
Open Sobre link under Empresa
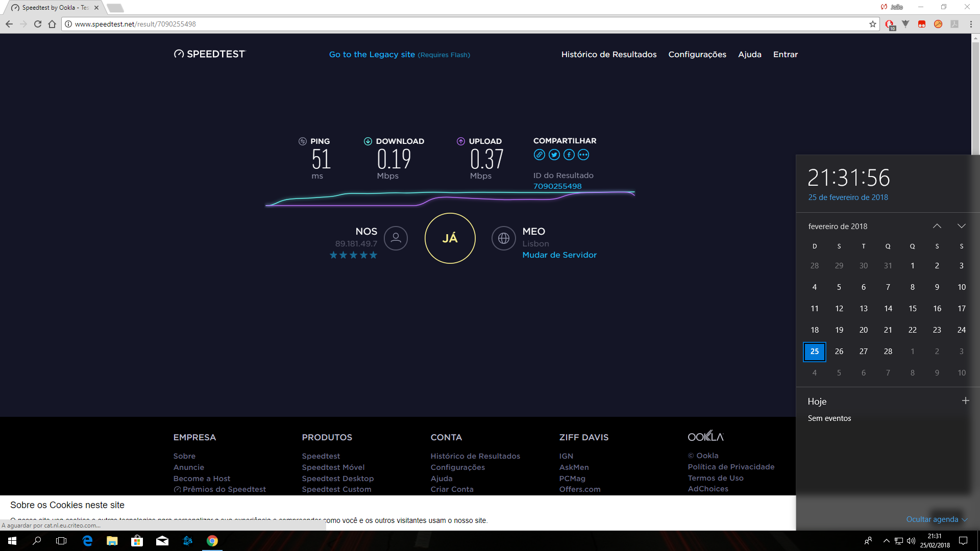click(x=184, y=456)
